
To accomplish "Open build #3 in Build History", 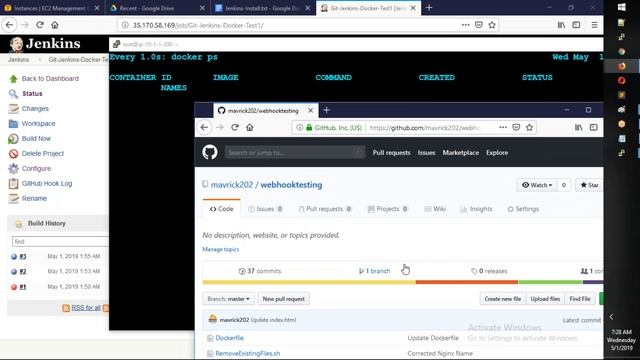I will 23,256.
